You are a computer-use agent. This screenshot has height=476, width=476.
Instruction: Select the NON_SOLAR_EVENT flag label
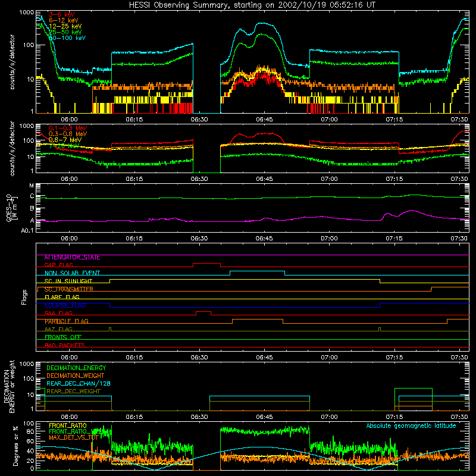(x=72, y=273)
